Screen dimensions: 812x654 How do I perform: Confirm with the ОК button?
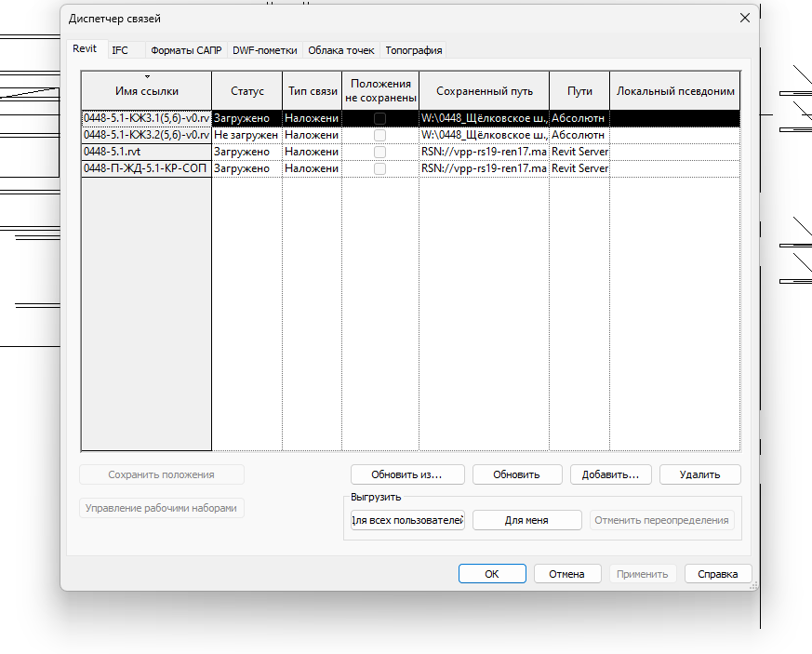coord(492,574)
